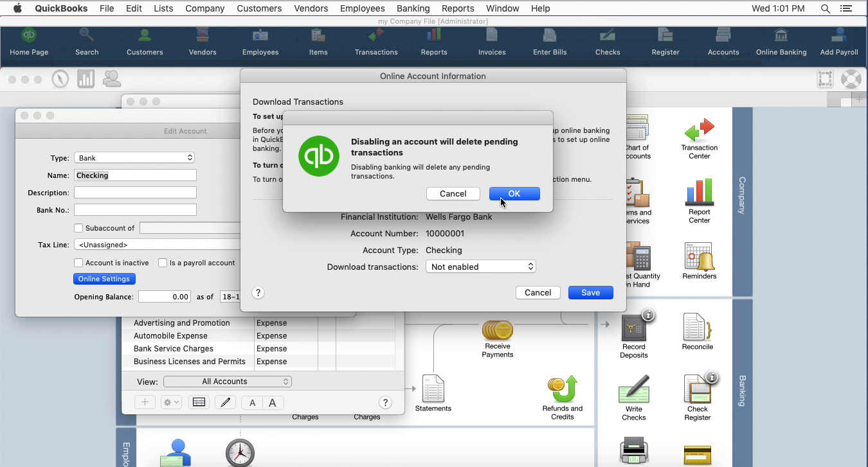
Task: Open Reminders icon on home page
Action: [700, 261]
